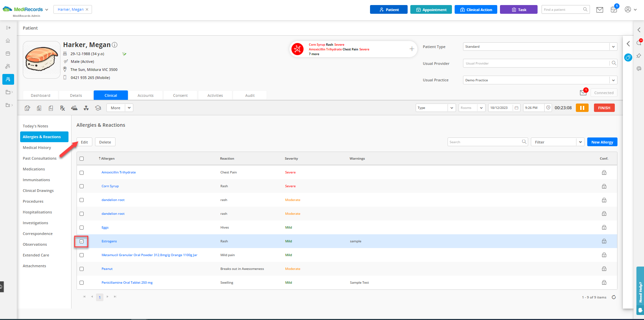This screenshot has width=644, height=320.
Task: Open the patient info circle icon
Action: (114, 45)
